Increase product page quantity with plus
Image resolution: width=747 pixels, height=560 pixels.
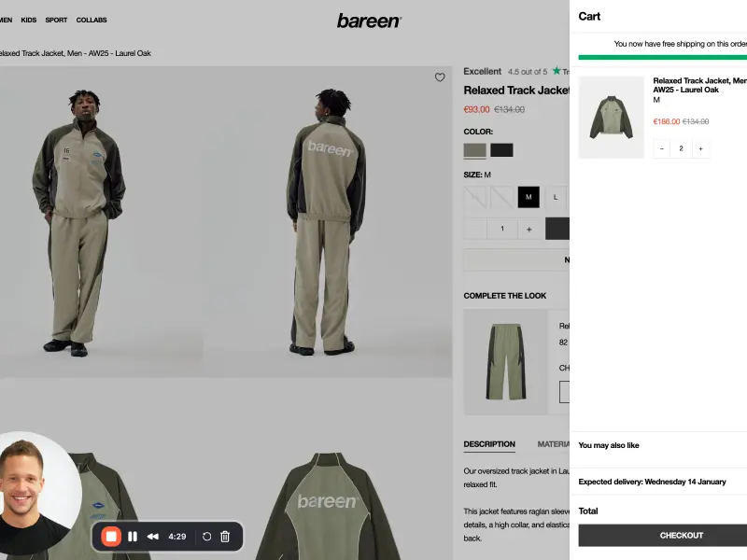[x=529, y=229]
